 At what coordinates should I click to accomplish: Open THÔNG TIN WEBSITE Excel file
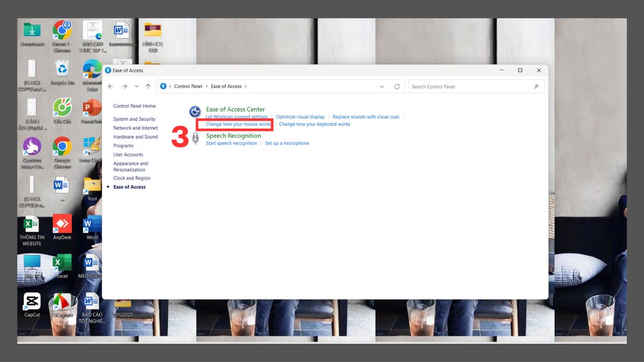coord(32,224)
